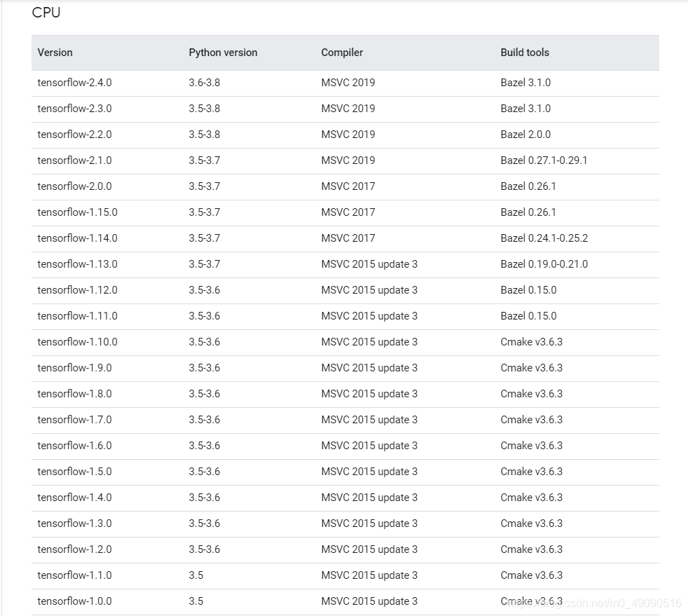Click MSVC 2017 in tensorflow-1.15.0 row
Viewport: 688px width, 616px height.
pyautogui.click(x=348, y=212)
